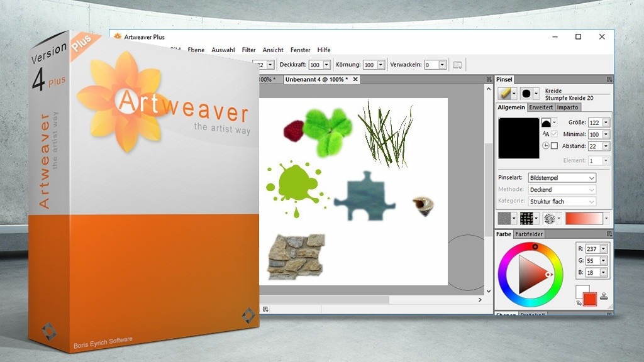The height and width of the screenshot is (362, 644).
Task: Click the Deckkraft value field
Action: pyautogui.click(x=316, y=65)
